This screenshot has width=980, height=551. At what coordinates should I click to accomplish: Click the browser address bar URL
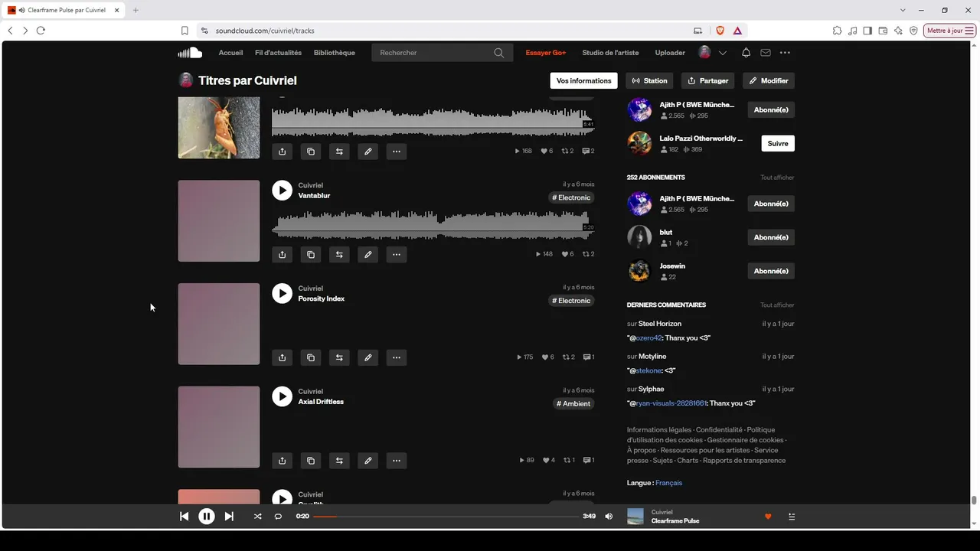[265, 31]
